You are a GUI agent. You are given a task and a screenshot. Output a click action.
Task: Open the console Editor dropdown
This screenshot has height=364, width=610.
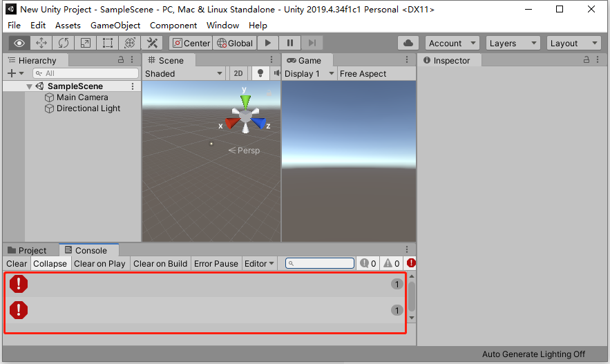[259, 264]
